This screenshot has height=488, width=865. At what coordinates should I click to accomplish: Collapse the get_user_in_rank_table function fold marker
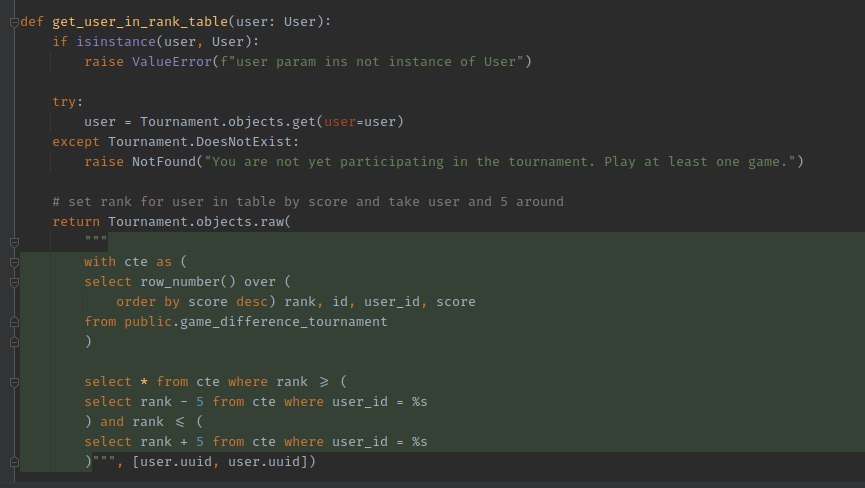14,22
